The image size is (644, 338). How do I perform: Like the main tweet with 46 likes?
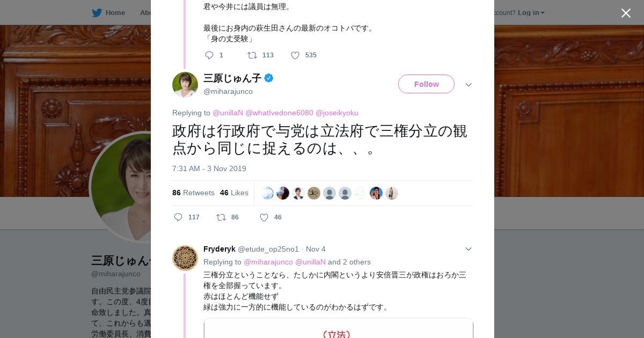pyautogui.click(x=264, y=217)
